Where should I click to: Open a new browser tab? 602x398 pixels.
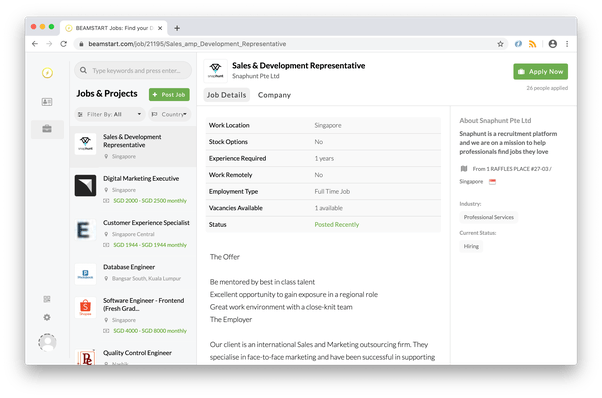(x=177, y=28)
